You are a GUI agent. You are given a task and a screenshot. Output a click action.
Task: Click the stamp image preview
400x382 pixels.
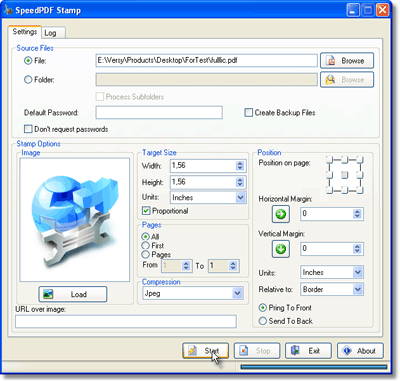pos(75,220)
